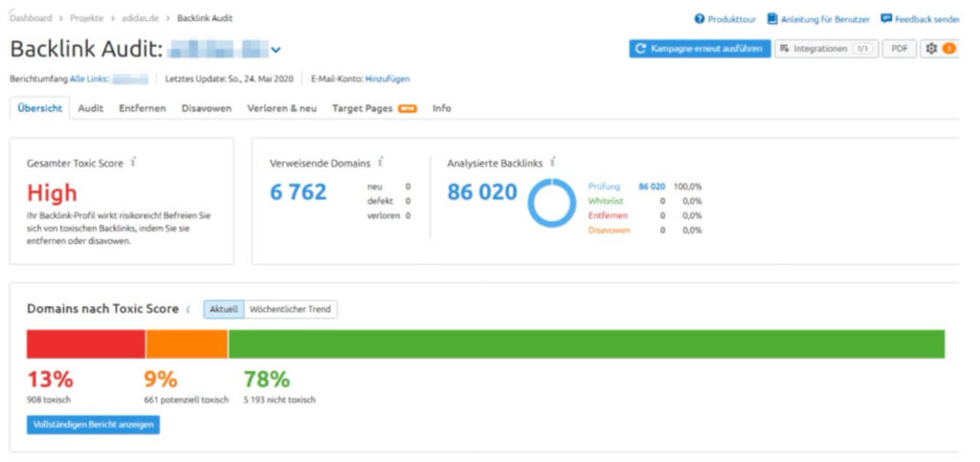This screenshot has height=462, width=980.
Task: Open the Target Pages tab
Action: 363,108
